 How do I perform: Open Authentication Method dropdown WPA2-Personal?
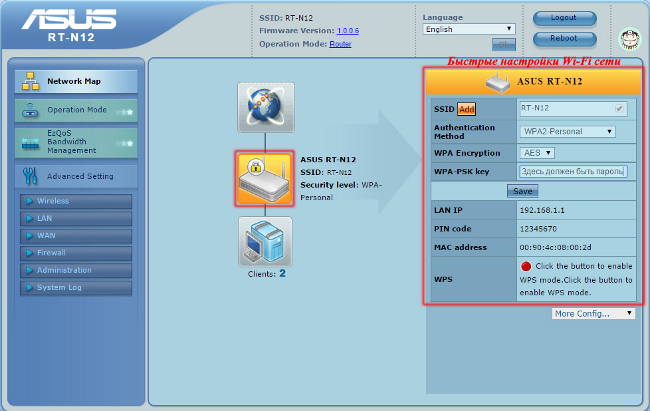568,131
